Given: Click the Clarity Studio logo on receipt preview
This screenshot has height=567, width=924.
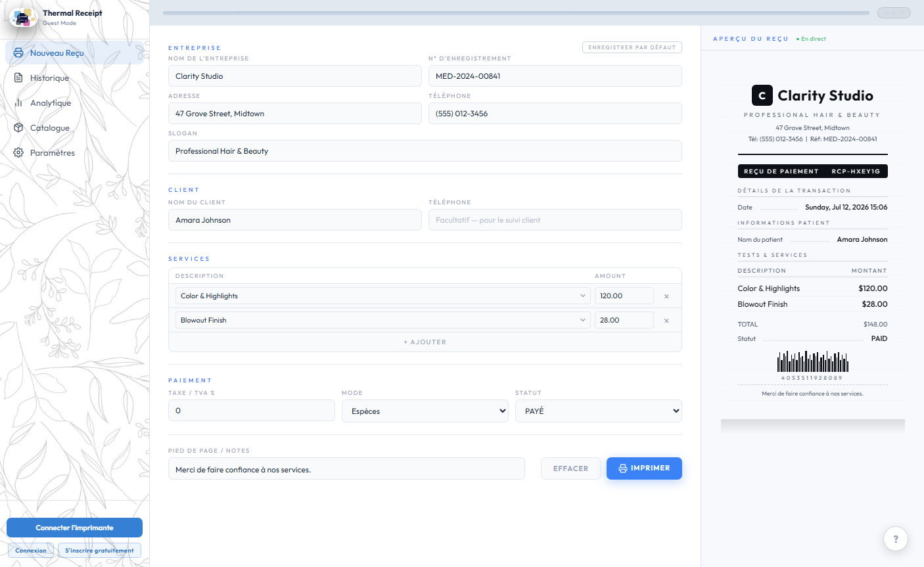Looking at the screenshot, I should pyautogui.click(x=762, y=95).
